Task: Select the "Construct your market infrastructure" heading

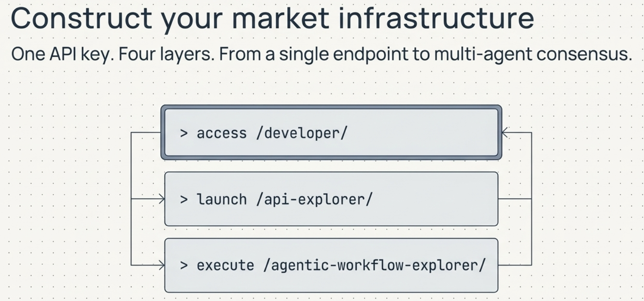Action: [x=272, y=18]
